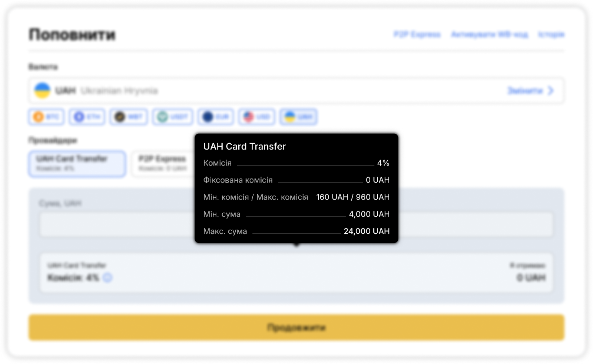Viewport: 593px width, 364px height.
Task: Select the UAH currency chip
Action: pyautogui.click(x=298, y=117)
